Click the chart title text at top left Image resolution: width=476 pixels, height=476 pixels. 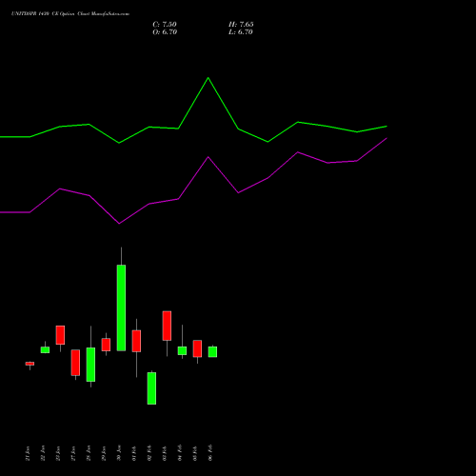coord(70,14)
